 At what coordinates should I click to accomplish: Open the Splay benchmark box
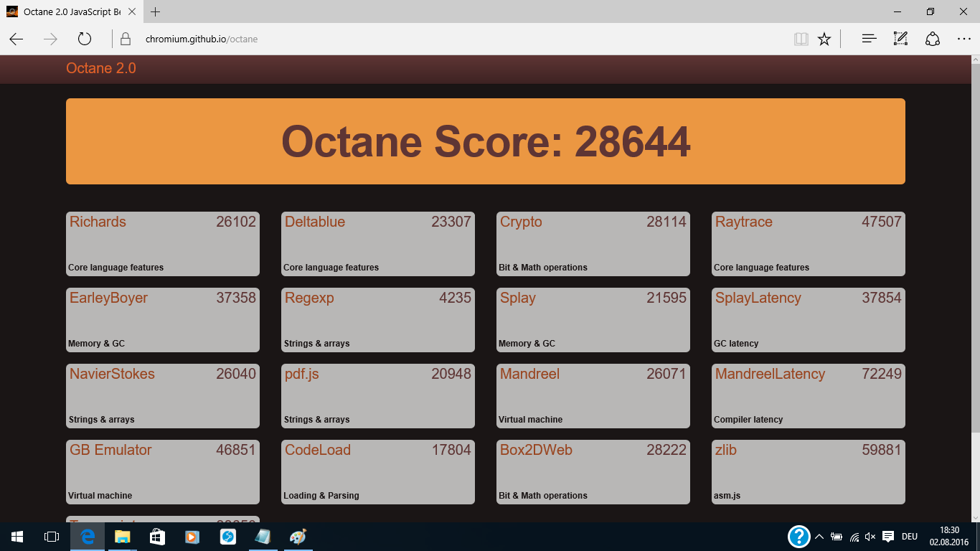[x=593, y=320]
